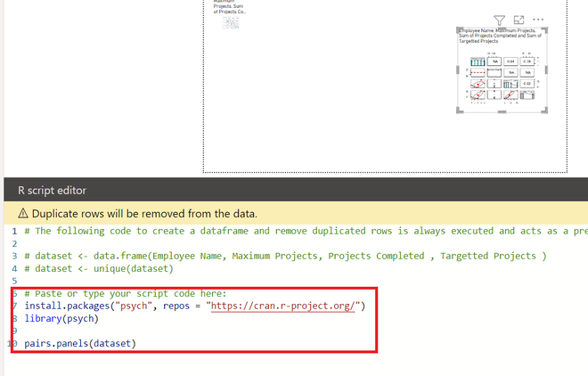Click the '# Paste or type your script code here:' comment
The image size is (588, 376).
[x=126, y=293]
